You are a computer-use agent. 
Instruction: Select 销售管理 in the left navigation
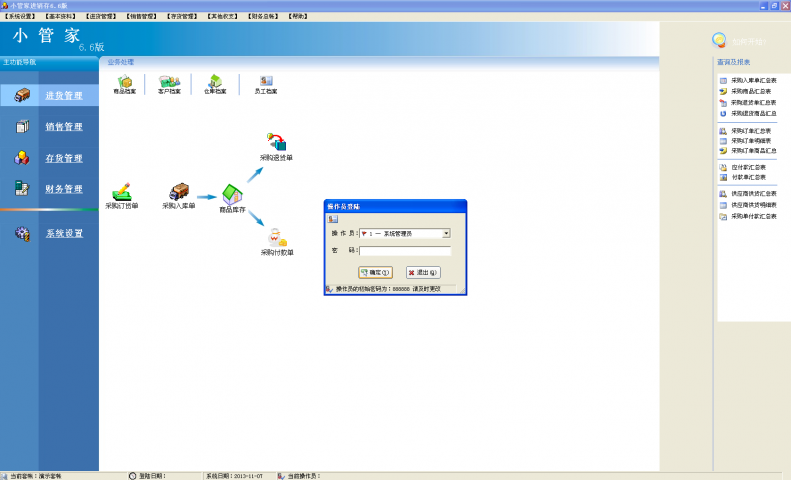64,127
